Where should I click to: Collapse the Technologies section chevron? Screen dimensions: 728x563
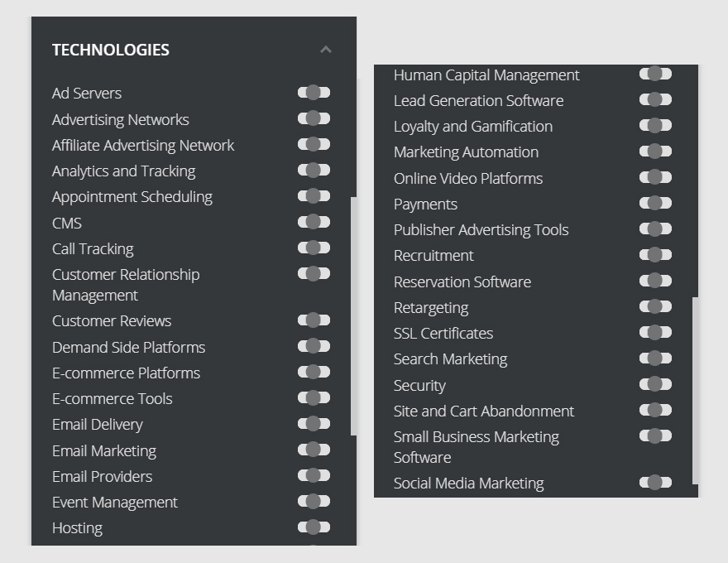click(326, 50)
